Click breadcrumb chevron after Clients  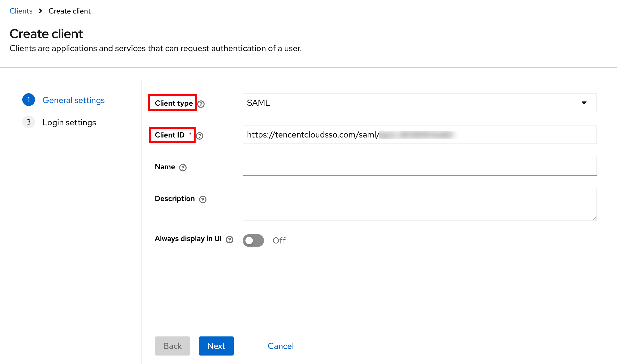41,11
